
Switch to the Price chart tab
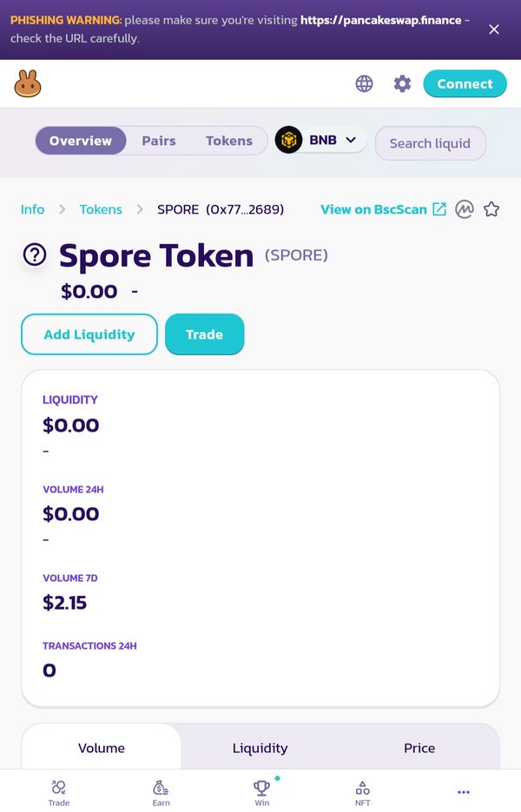(419, 748)
